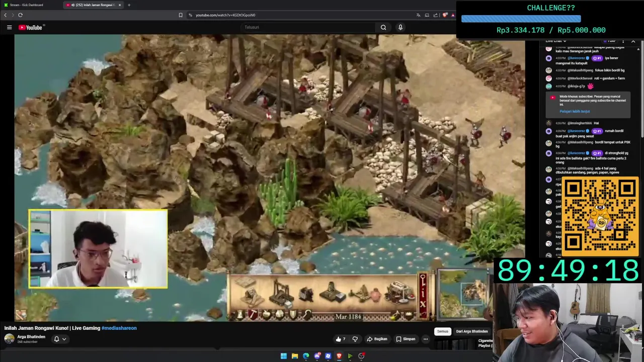Open the #mediashareon hashtag link
This screenshot has height=362, width=644.
119,328
